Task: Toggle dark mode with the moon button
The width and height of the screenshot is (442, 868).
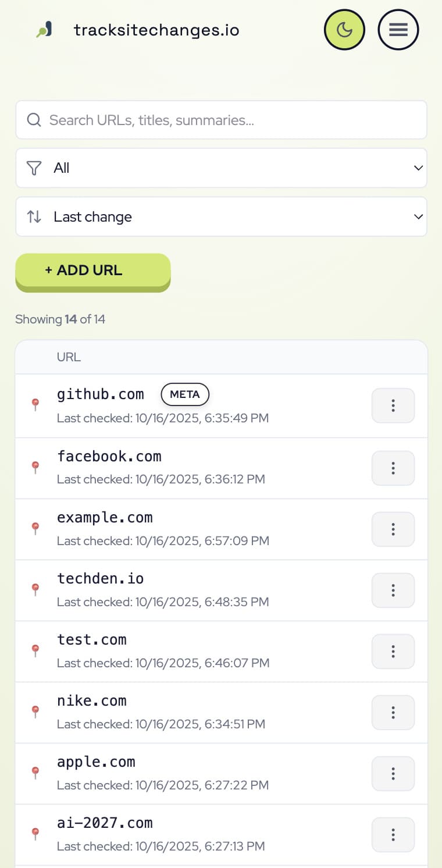Action: tap(344, 30)
